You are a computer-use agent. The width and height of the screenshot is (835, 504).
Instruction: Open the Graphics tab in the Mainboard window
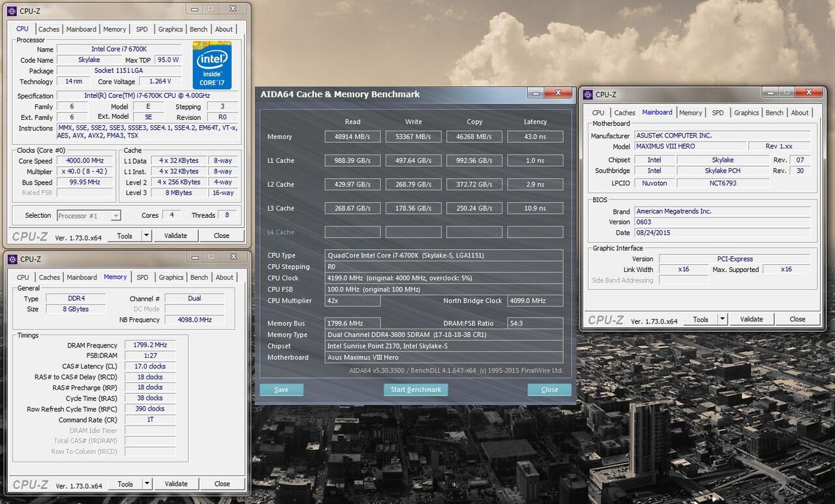coord(746,113)
